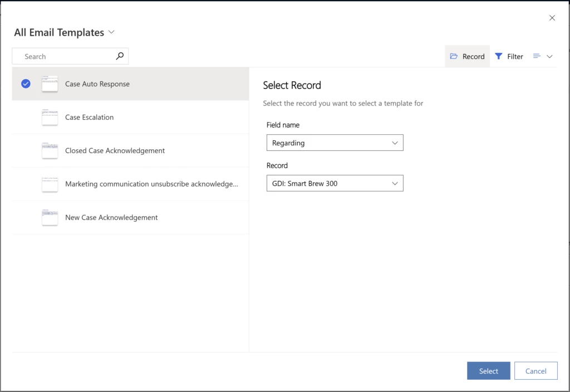Click the Marketing communication unsubscribe template icon
This screenshot has height=392, width=570.
(x=50, y=184)
